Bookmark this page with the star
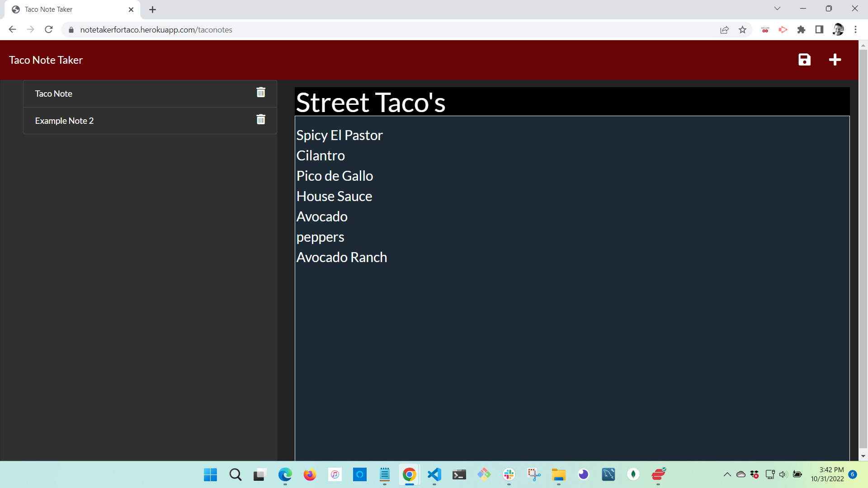Image resolution: width=868 pixels, height=488 pixels. pos(743,29)
